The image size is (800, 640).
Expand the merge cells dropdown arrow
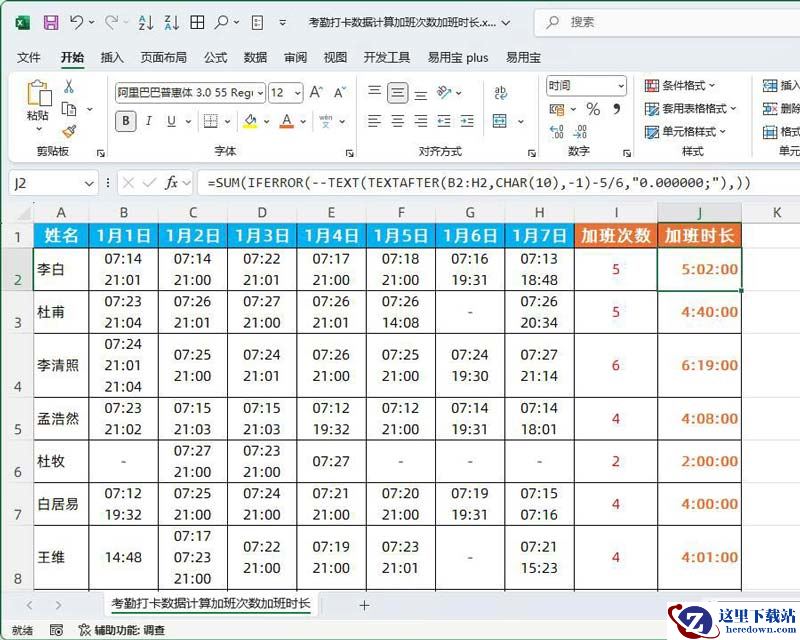[521, 121]
